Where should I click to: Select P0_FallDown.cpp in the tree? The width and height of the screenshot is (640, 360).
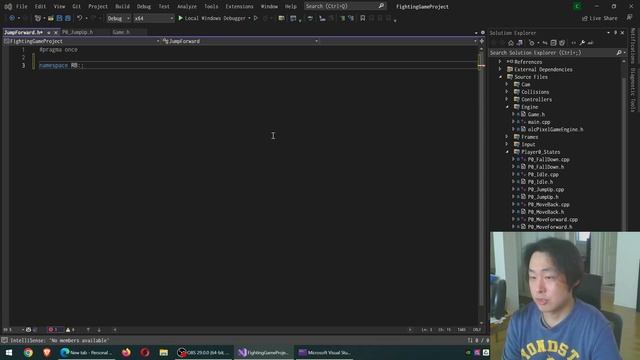pyautogui.click(x=549, y=160)
